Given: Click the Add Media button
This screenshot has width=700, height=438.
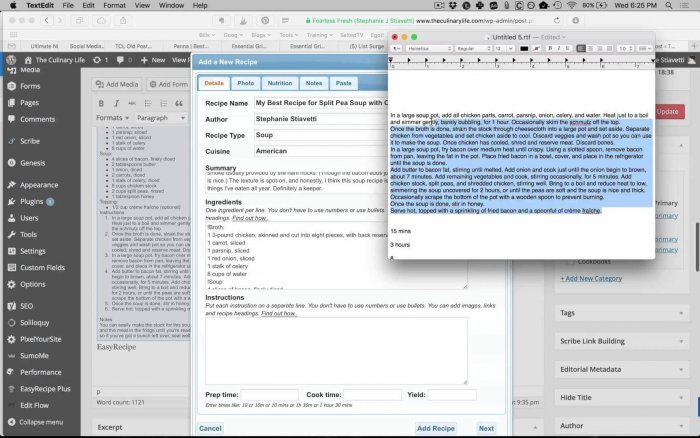Looking at the screenshot, I should (117, 84).
